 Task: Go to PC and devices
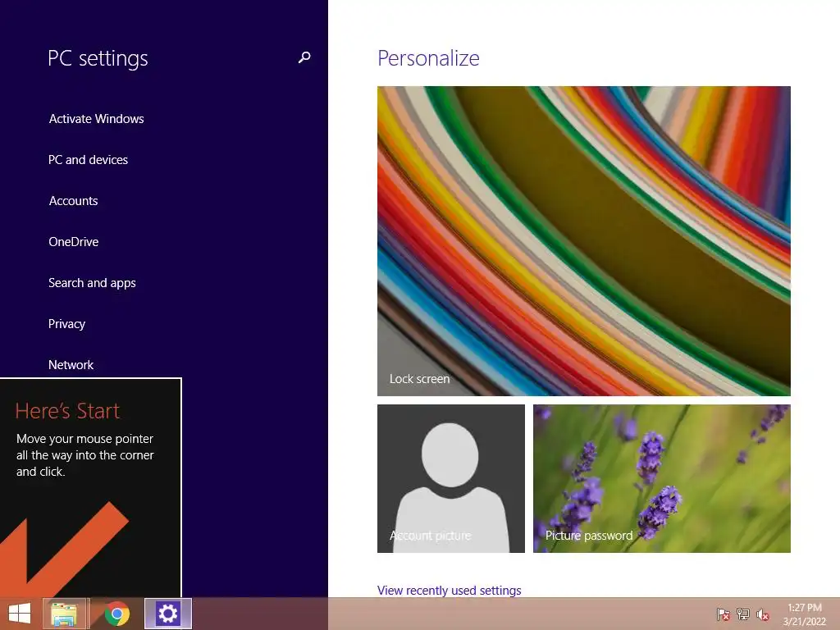(x=88, y=160)
